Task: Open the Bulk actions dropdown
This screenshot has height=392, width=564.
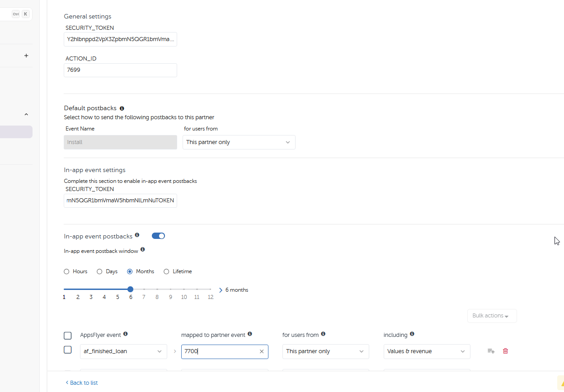Action: point(492,316)
